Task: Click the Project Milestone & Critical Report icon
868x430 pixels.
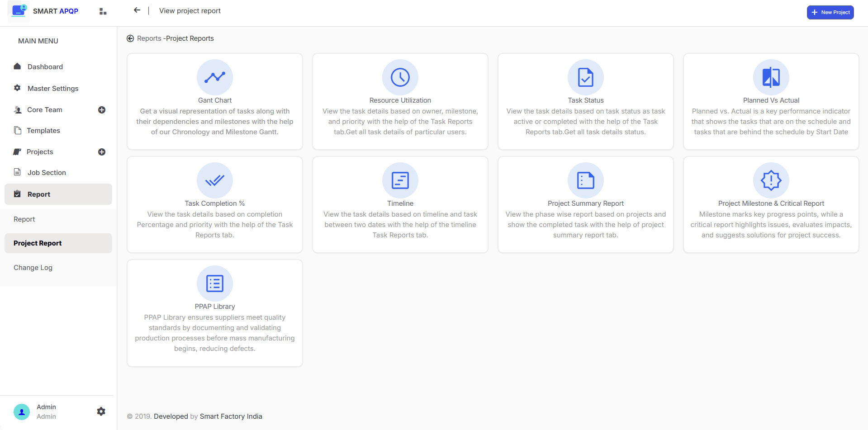Action: click(771, 180)
